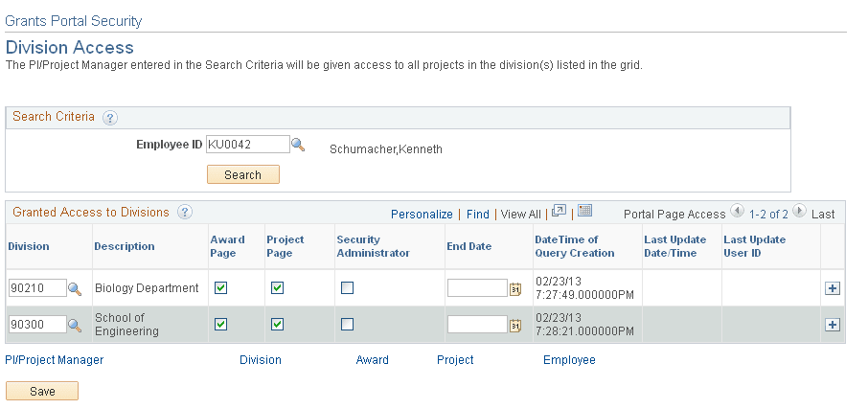Open division lookup for 90300
The width and height of the screenshot is (868, 409).
75,326
